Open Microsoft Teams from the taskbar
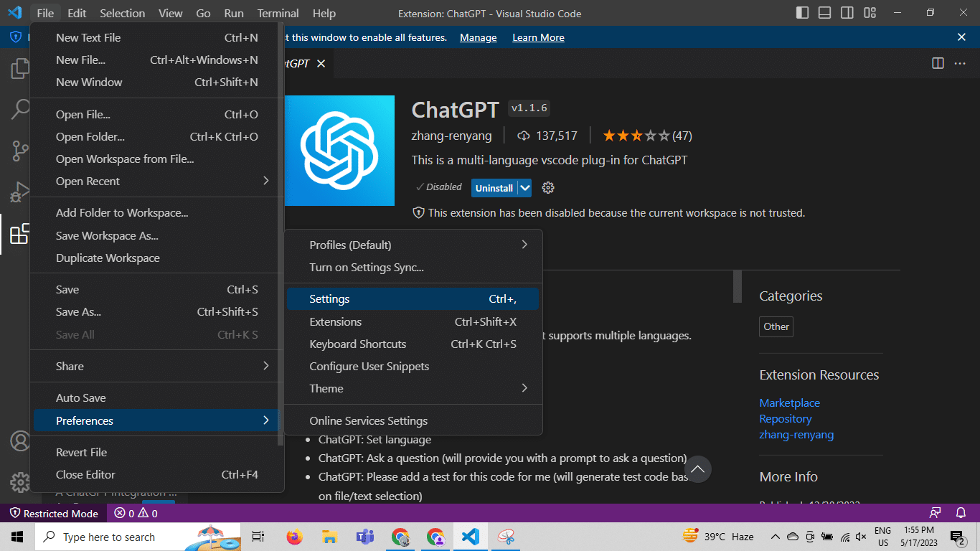Viewport: 980px width, 551px height. tap(365, 537)
